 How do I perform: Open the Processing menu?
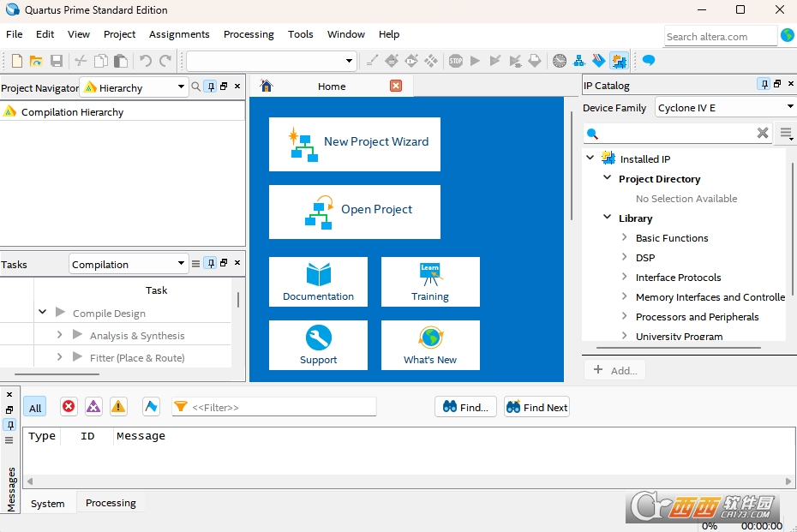249,34
